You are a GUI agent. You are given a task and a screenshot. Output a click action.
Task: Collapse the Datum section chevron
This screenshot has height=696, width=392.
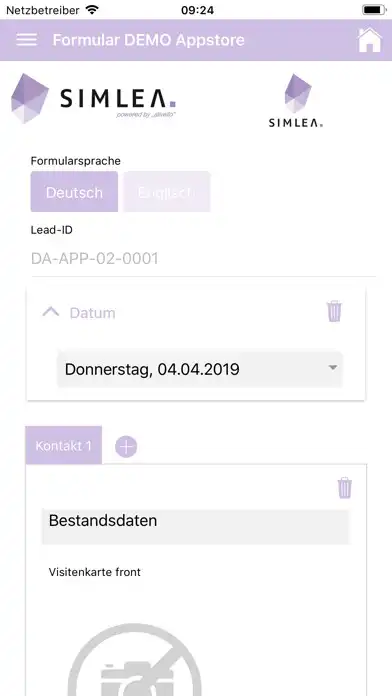[51, 312]
